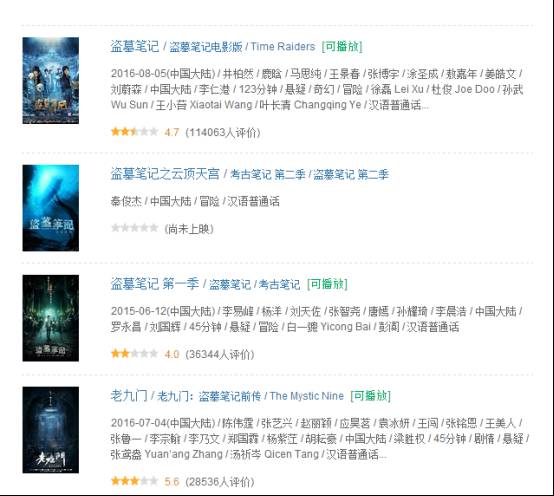Viewport: 554px width, 496px height.
Task: Click the 36344人评价 review count
Action: (x=220, y=354)
